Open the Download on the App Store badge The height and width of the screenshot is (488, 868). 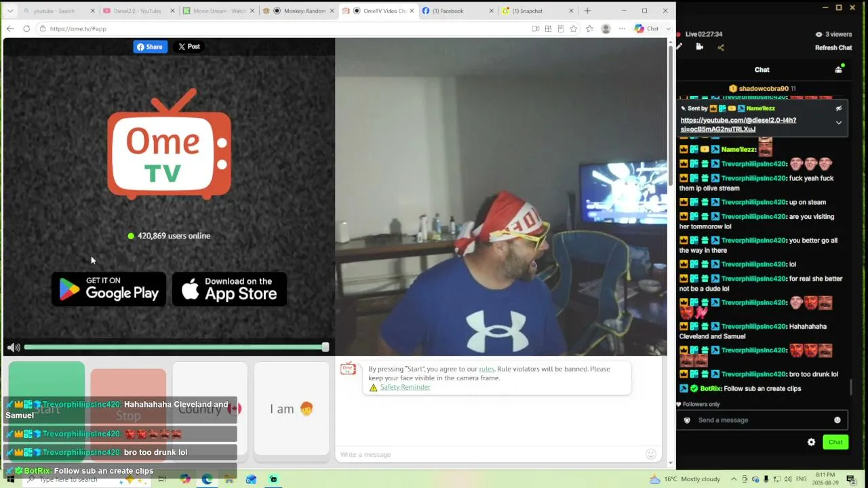(229, 289)
